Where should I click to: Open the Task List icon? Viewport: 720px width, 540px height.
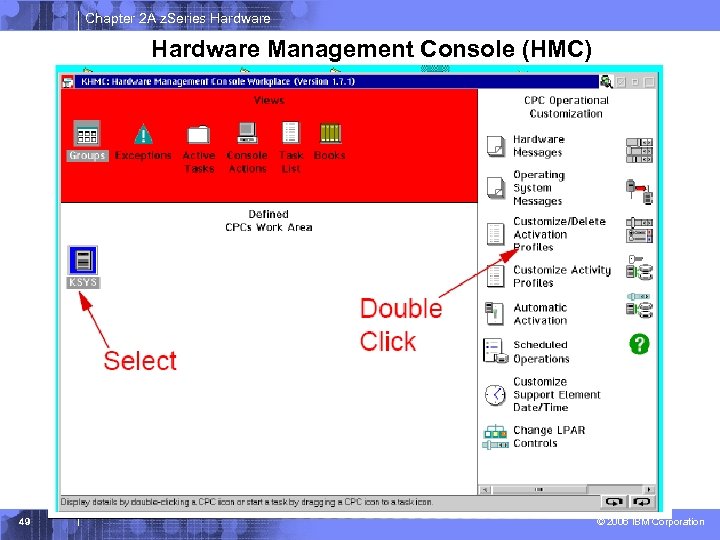click(291, 133)
